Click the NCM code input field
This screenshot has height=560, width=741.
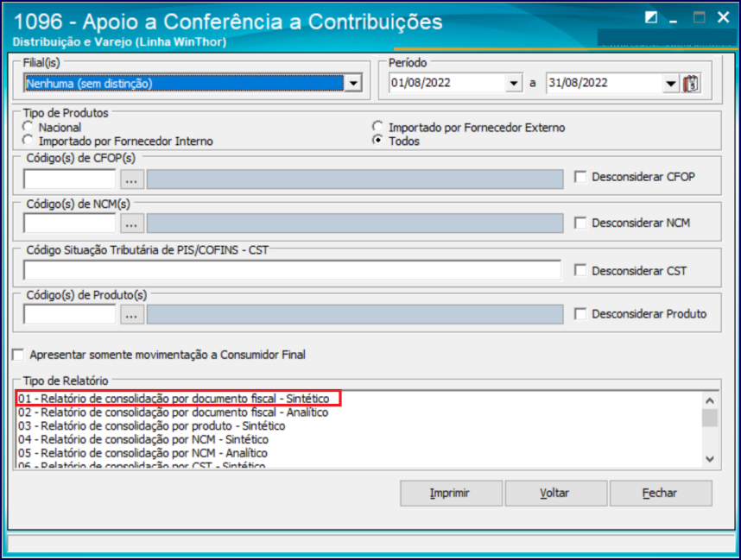tap(69, 223)
